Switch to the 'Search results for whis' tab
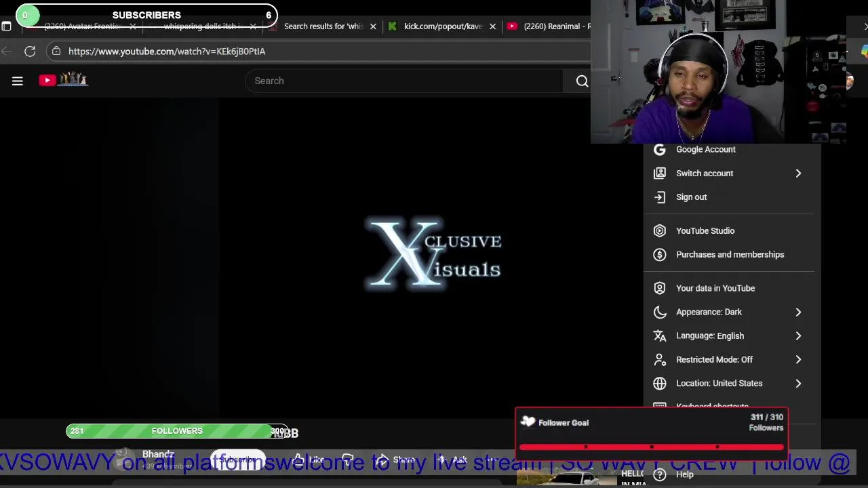This screenshot has width=868, height=488. [x=323, y=26]
